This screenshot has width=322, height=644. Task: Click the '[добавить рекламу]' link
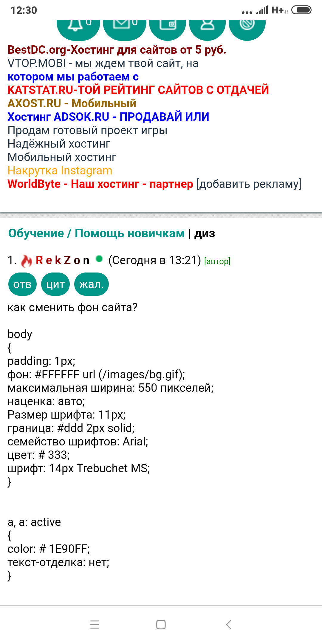pyautogui.click(x=249, y=184)
